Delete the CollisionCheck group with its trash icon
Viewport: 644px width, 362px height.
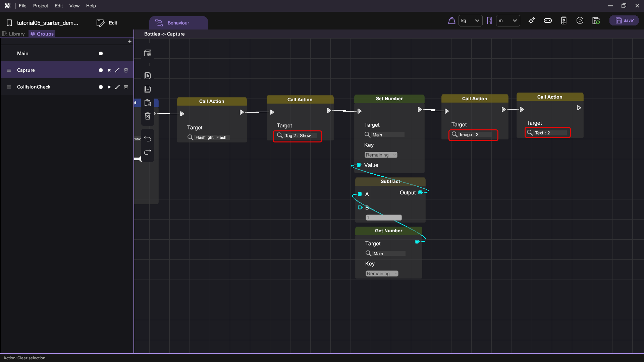(x=126, y=87)
